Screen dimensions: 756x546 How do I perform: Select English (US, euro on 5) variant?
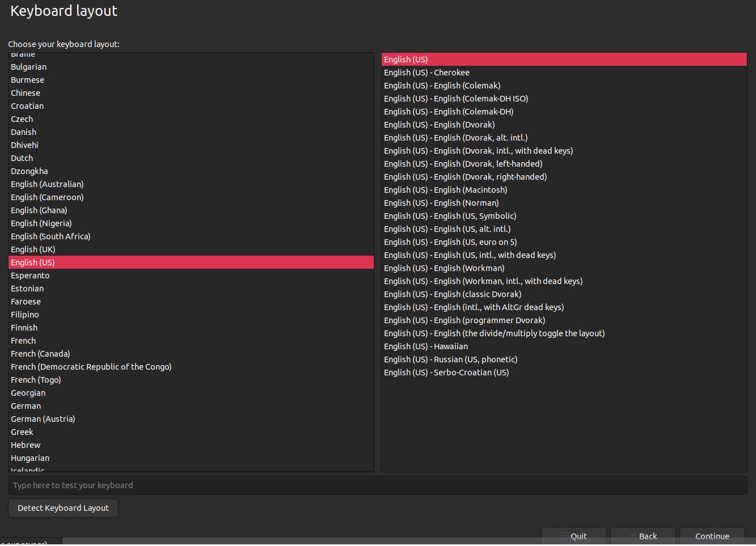pyautogui.click(x=450, y=242)
